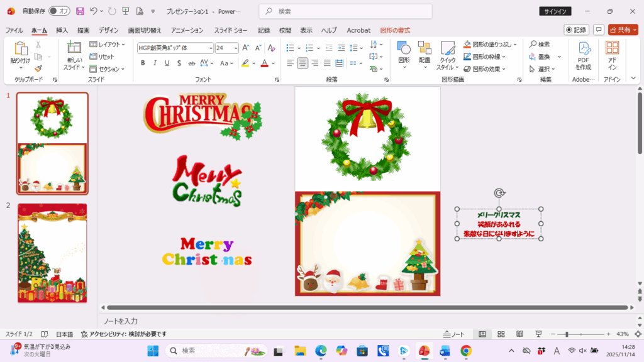Select the slide 2 thumbnail

52,253
